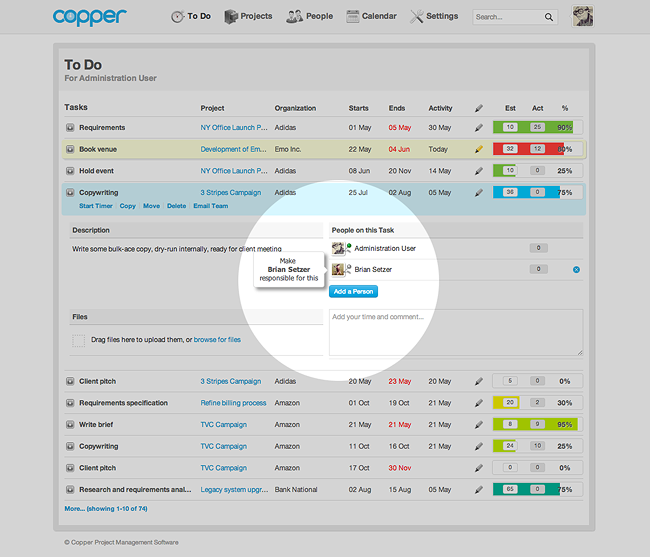Go to Projects in top navigation
This screenshot has height=557, width=650.
coord(248,16)
